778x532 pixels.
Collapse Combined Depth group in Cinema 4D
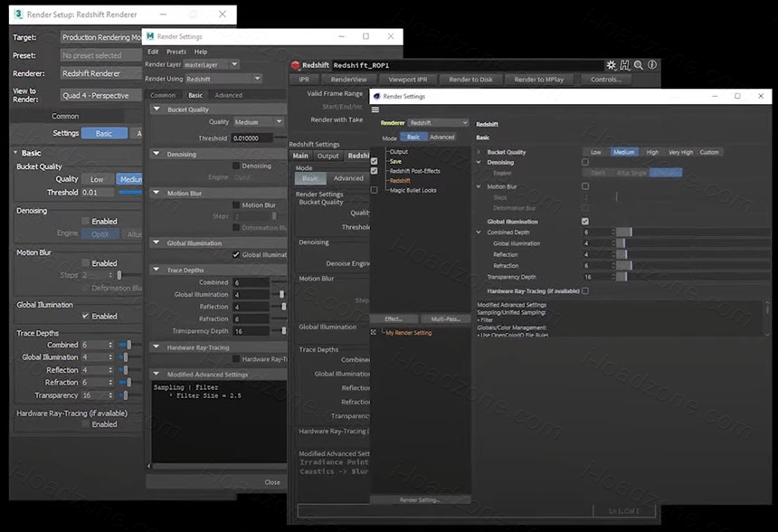[479, 232]
